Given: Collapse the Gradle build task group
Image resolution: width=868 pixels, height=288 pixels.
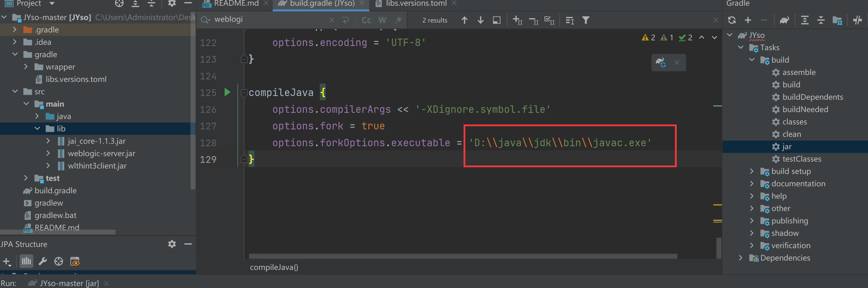Looking at the screenshot, I should click(x=752, y=60).
